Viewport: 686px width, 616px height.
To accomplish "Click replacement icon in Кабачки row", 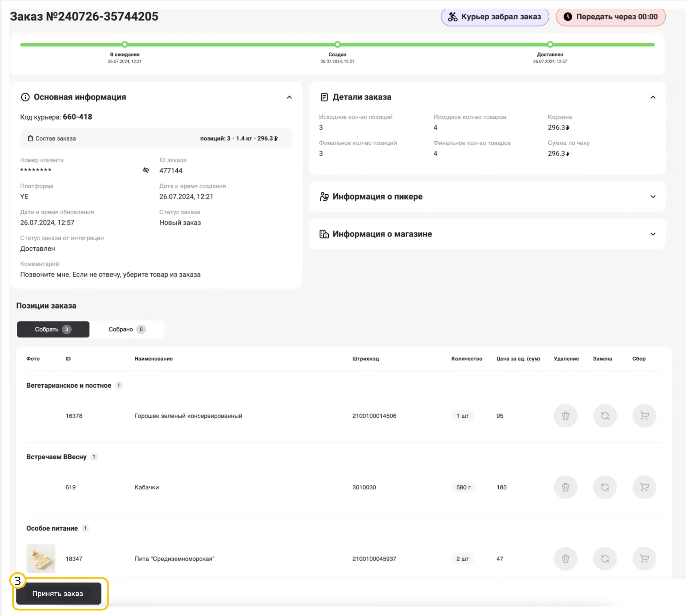I will (605, 487).
